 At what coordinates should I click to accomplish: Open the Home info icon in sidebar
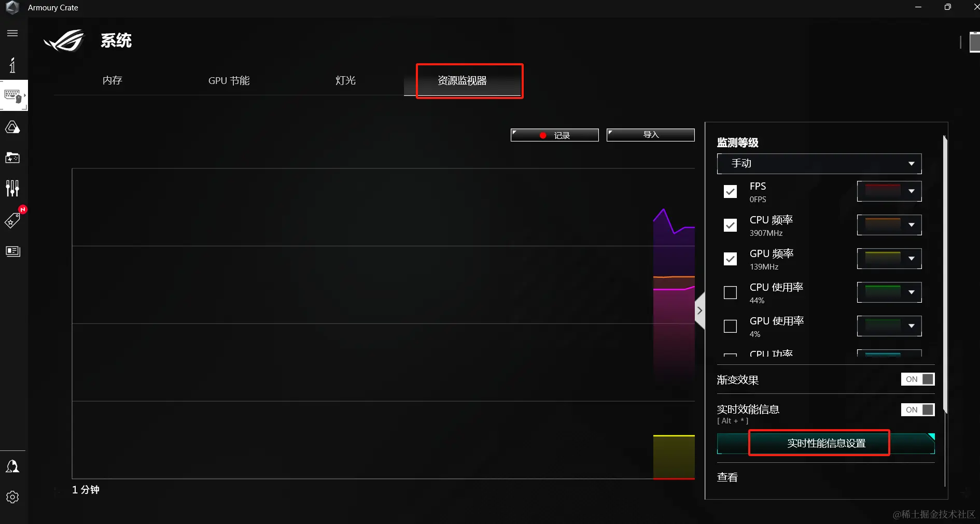(12, 65)
